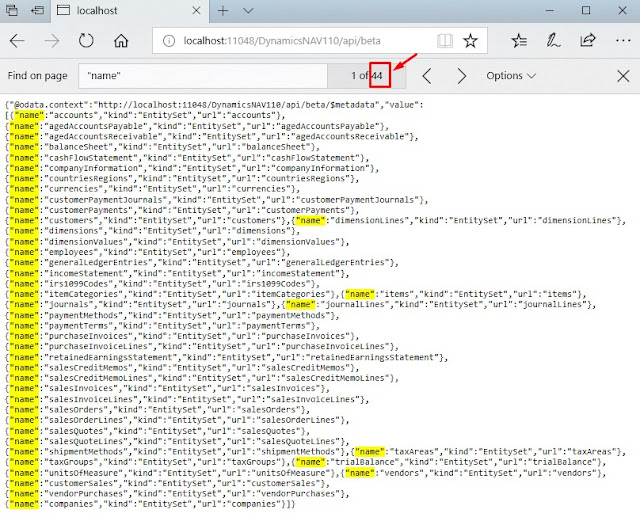Click the "salesCreditMemoLines" name value
Screen dimensions: 640x521
(101, 378)
